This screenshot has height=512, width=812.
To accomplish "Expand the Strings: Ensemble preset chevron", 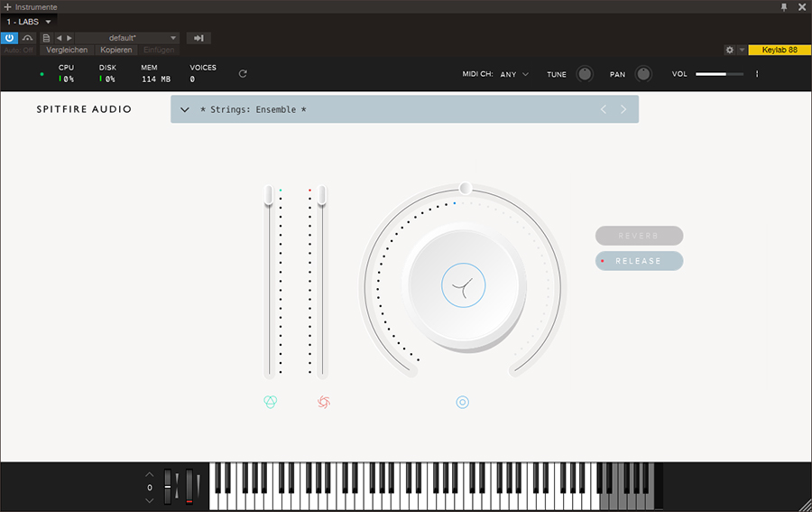I will [184, 109].
